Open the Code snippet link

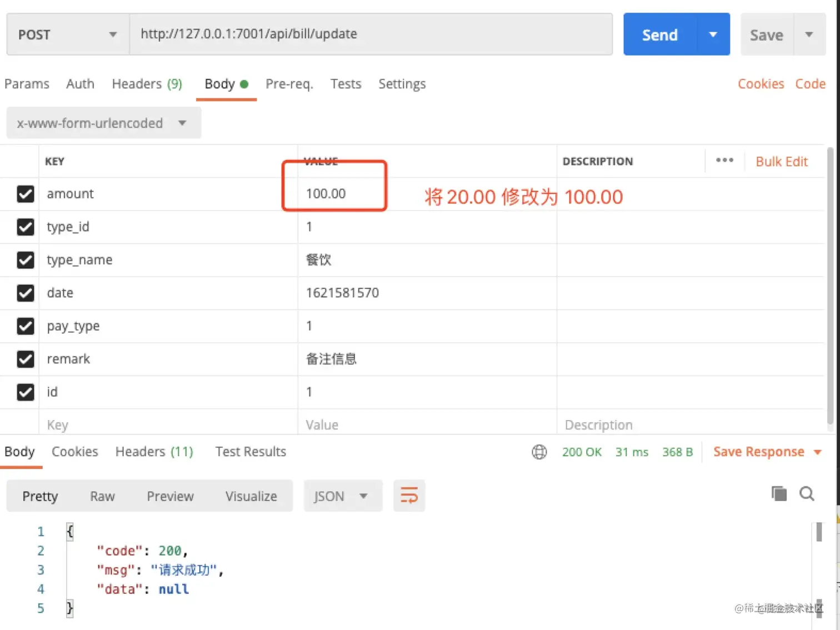point(810,84)
